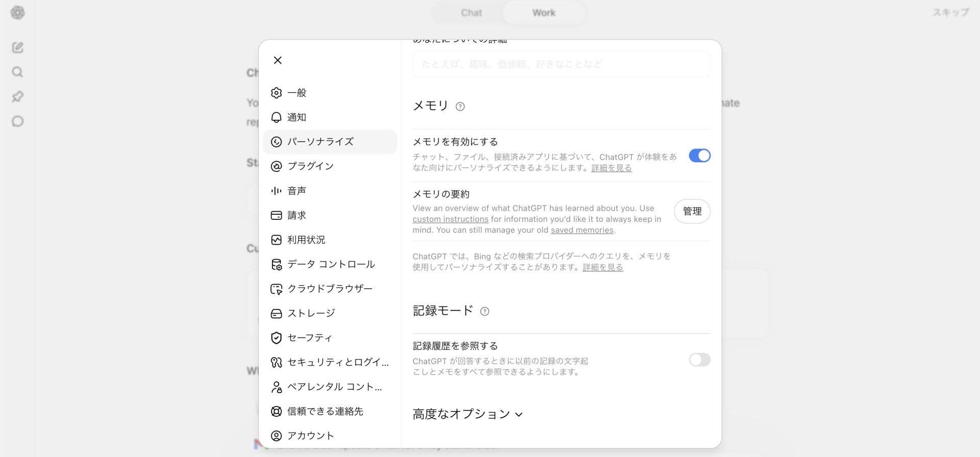Open 利用状況 usage text
Viewport: 980px width, 457px height.
click(x=306, y=240)
